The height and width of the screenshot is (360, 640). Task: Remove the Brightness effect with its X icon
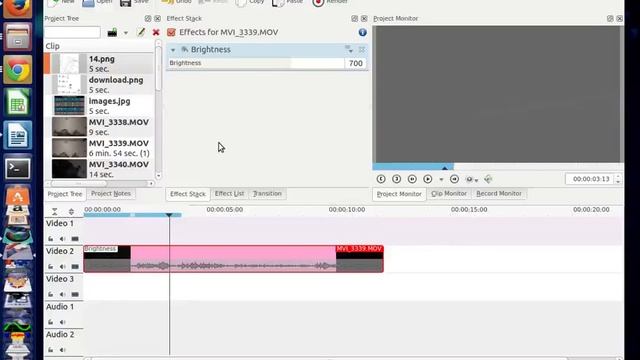[362, 49]
